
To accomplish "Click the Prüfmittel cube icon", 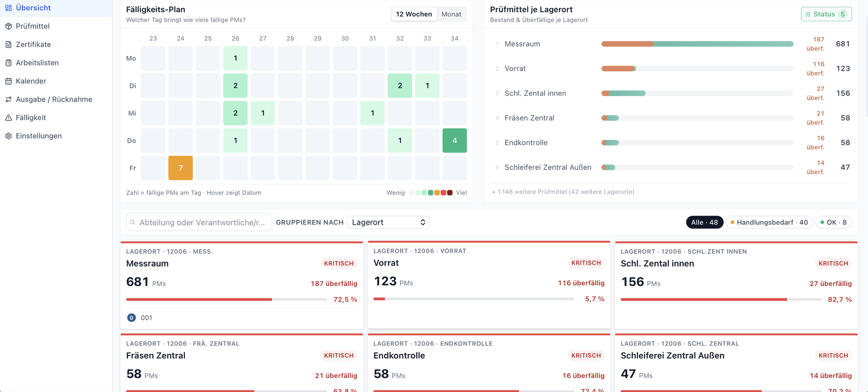I will [8, 26].
